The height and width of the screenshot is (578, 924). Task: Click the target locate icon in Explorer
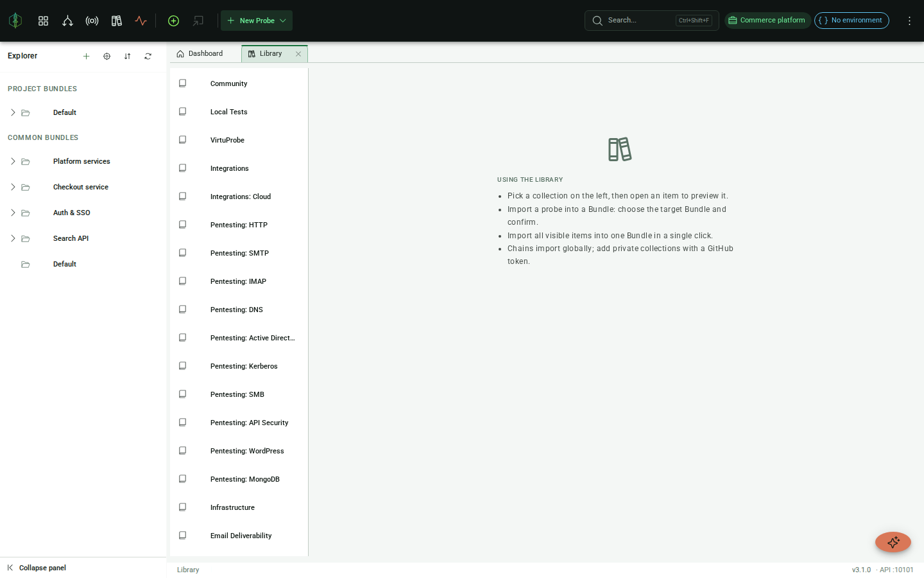(107, 56)
